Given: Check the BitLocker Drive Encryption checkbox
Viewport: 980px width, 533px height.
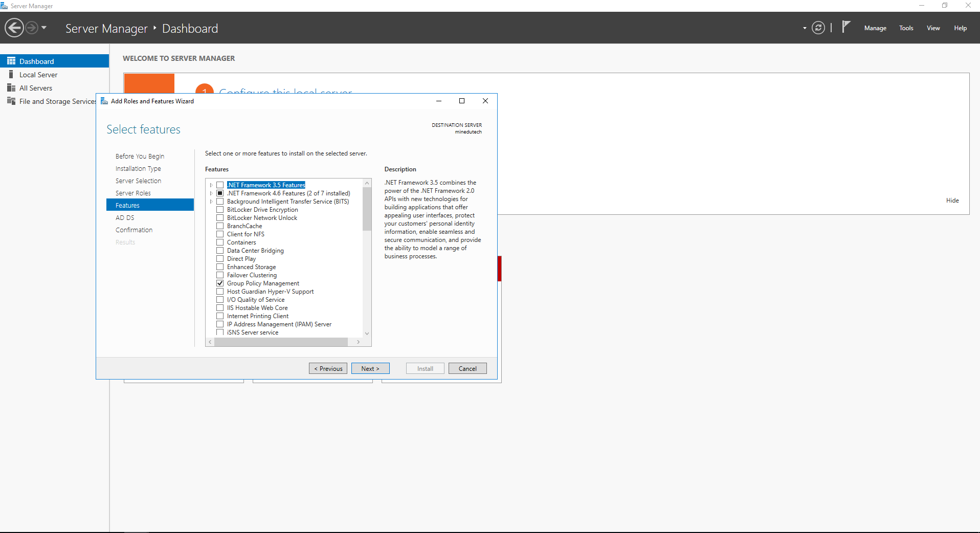Looking at the screenshot, I should coord(220,210).
